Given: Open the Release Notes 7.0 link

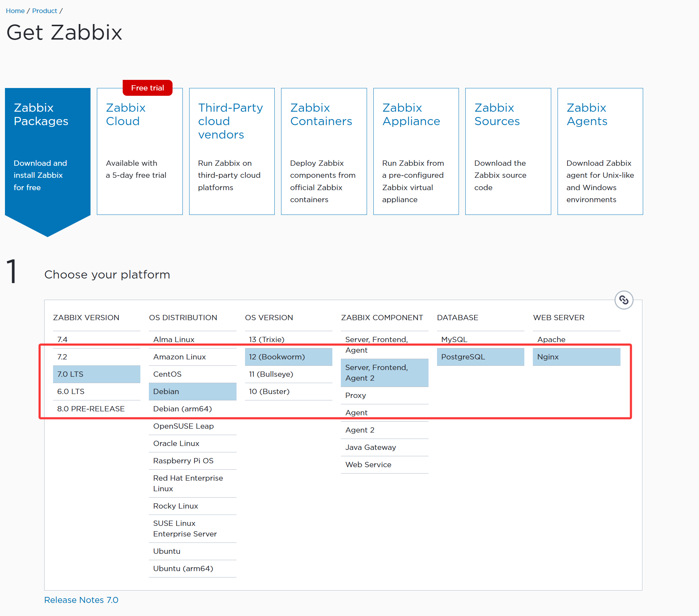Looking at the screenshot, I should pos(81,600).
